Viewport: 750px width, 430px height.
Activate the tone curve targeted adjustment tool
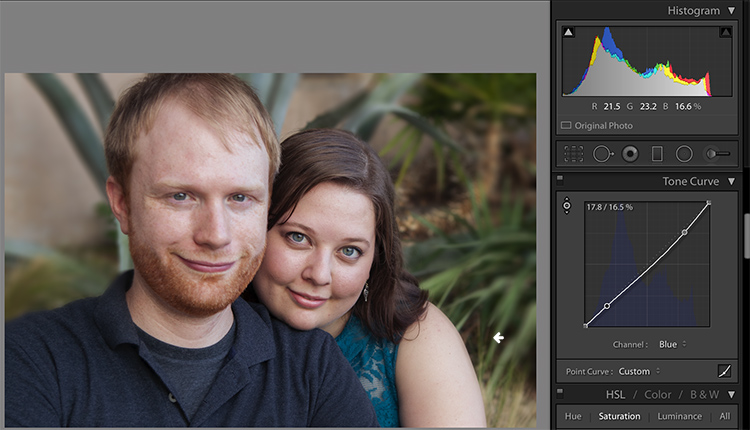coord(567,206)
